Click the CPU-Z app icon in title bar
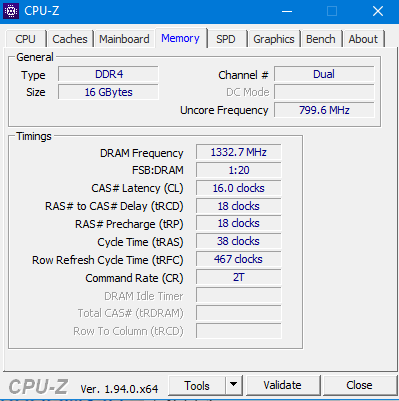This screenshot has width=399, height=401. [11, 11]
